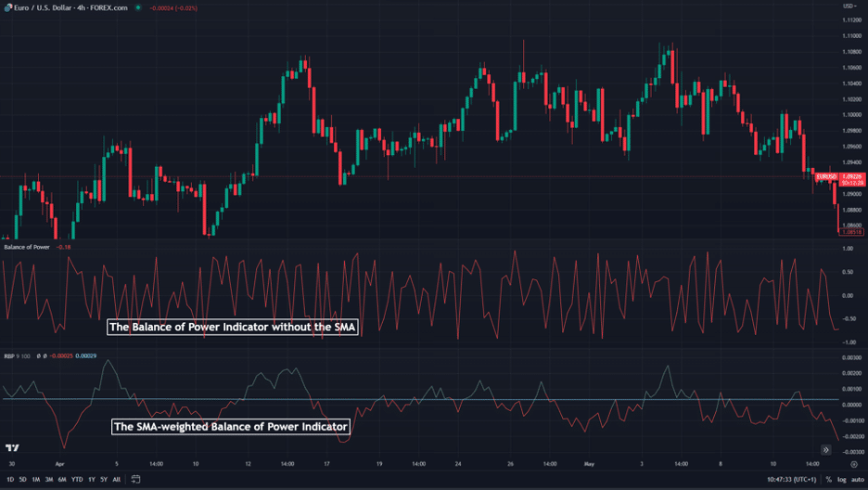
Task: Click the RBP value -0.00025
Action: point(61,356)
